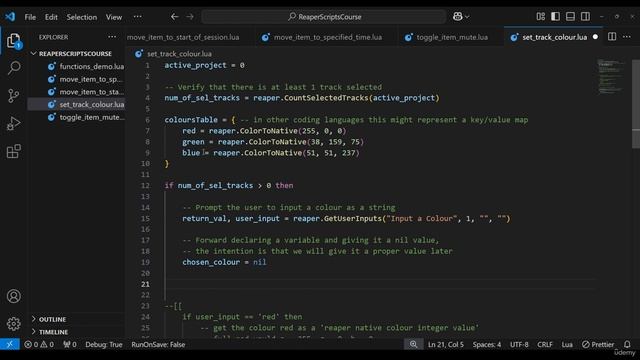The width and height of the screenshot is (640, 360).
Task: Click line number 12 in gutter
Action: pyautogui.click(x=145, y=185)
